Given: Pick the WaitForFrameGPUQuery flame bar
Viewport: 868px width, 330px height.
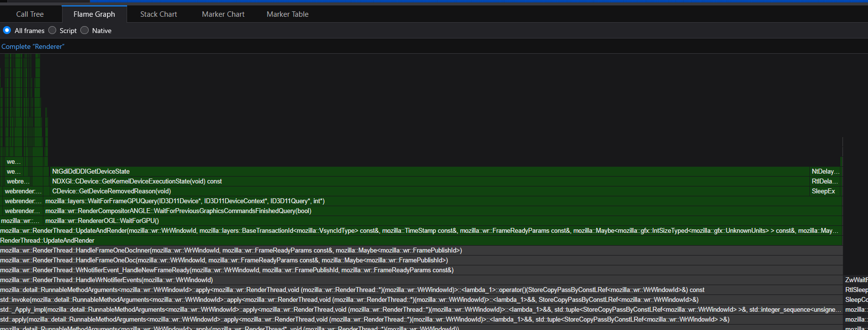Looking at the screenshot, I should (185, 201).
